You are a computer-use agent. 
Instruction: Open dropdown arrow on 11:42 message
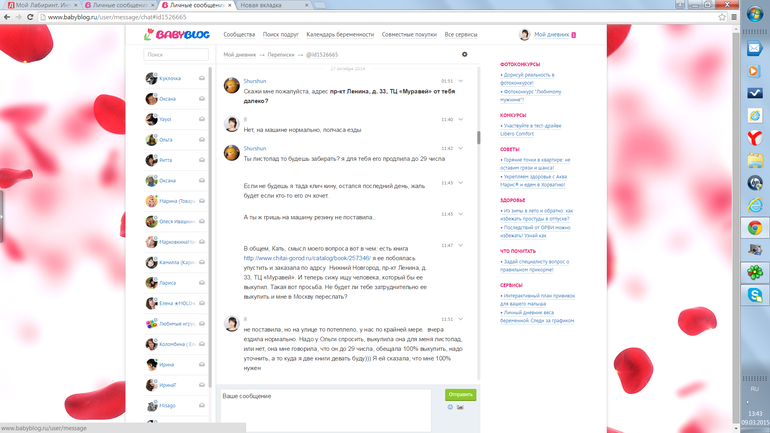pos(464,148)
